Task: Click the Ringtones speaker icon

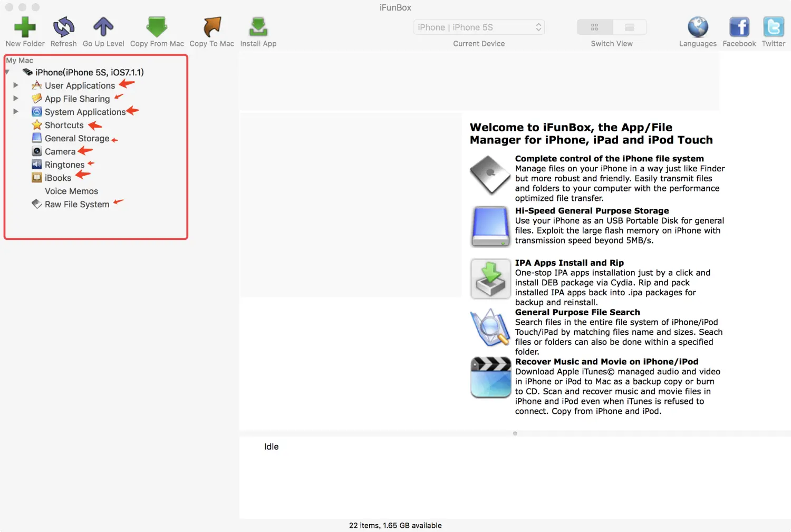Action: click(36, 164)
